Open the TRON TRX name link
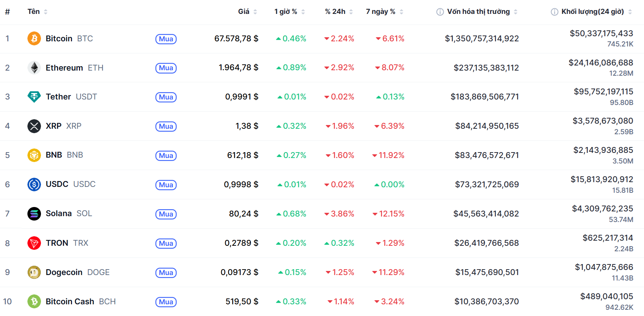Image resolution: width=644 pixels, height=316 pixels. [x=67, y=243]
